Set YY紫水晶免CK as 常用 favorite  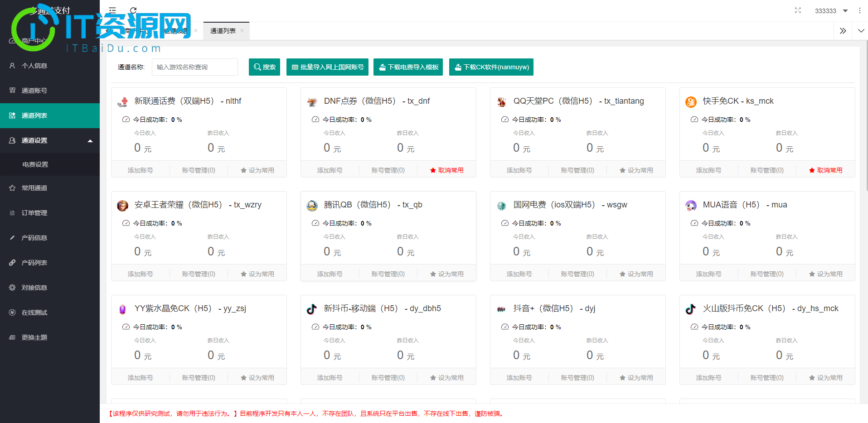tap(257, 378)
